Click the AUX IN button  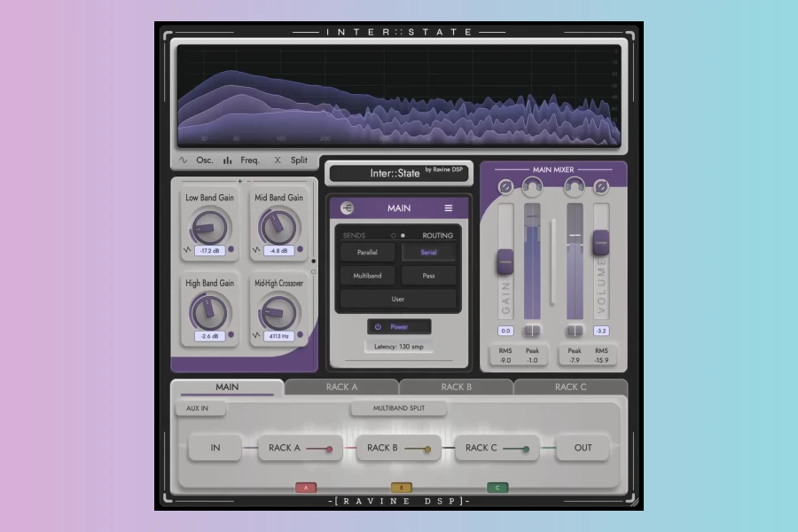(x=200, y=408)
